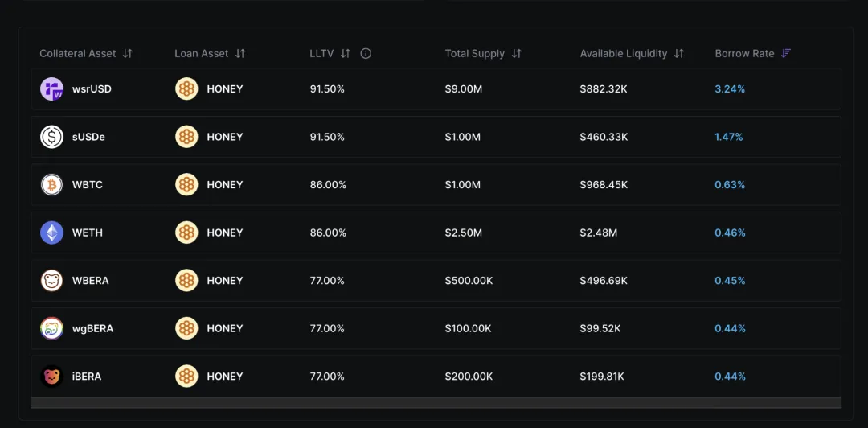868x428 pixels.
Task: Click the WBTC bitcoin token icon
Action: tap(51, 185)
